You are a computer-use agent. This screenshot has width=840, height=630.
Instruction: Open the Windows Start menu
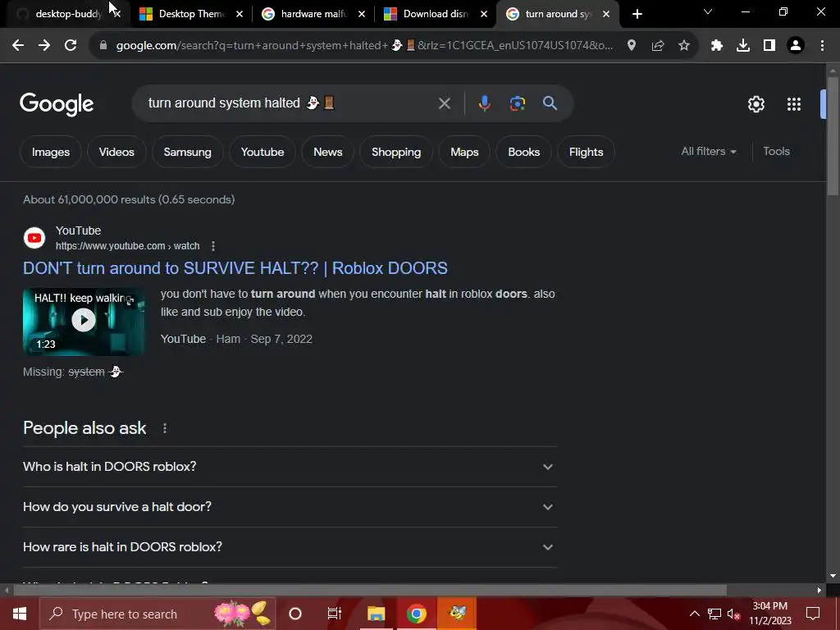click(x=20, y=614)
